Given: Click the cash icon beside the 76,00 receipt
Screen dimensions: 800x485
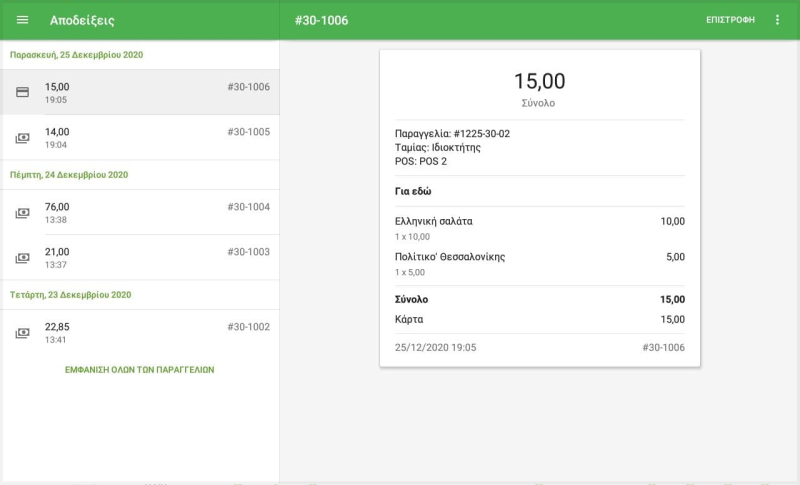Looking at the screenshot, I should (22, 213).
